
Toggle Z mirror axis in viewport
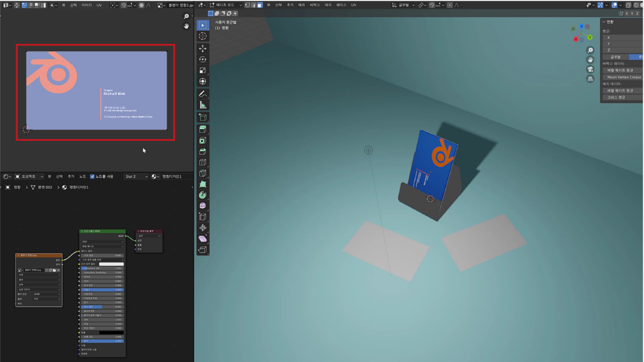[637, 13]
